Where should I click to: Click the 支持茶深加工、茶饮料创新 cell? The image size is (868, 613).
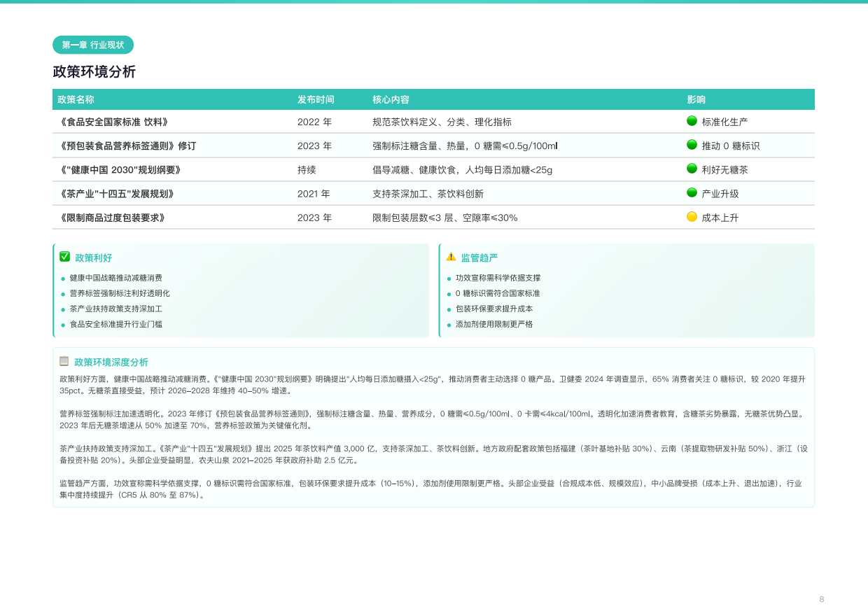(x=428, y=194)
